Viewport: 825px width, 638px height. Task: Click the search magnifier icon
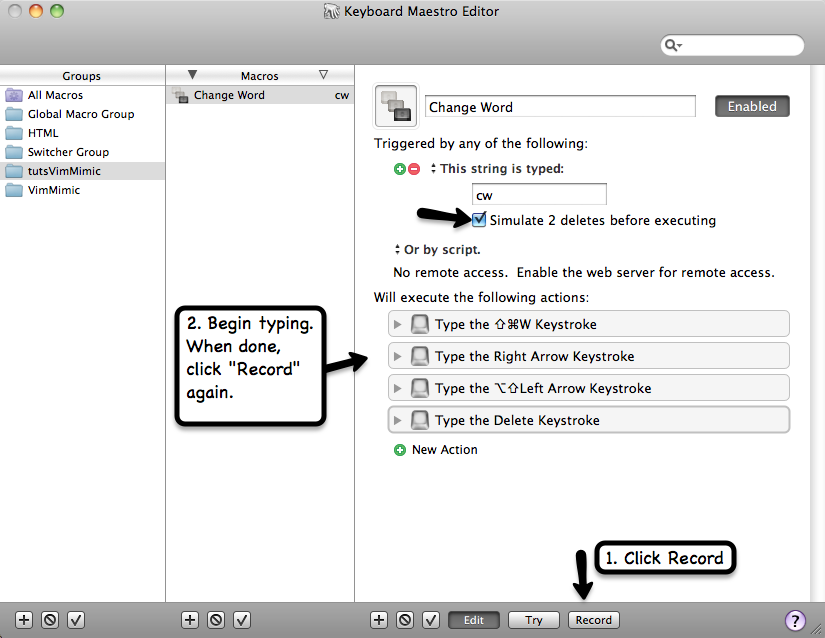[x=670, y=45]
